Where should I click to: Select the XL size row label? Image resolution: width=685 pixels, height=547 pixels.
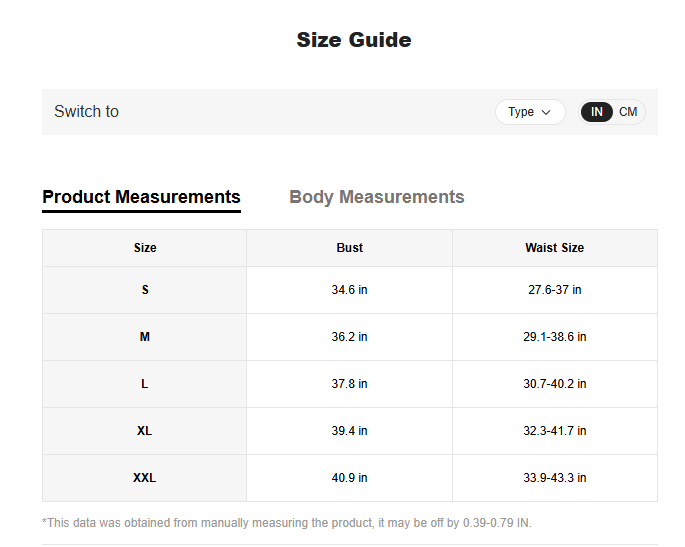tap(145, 431)
